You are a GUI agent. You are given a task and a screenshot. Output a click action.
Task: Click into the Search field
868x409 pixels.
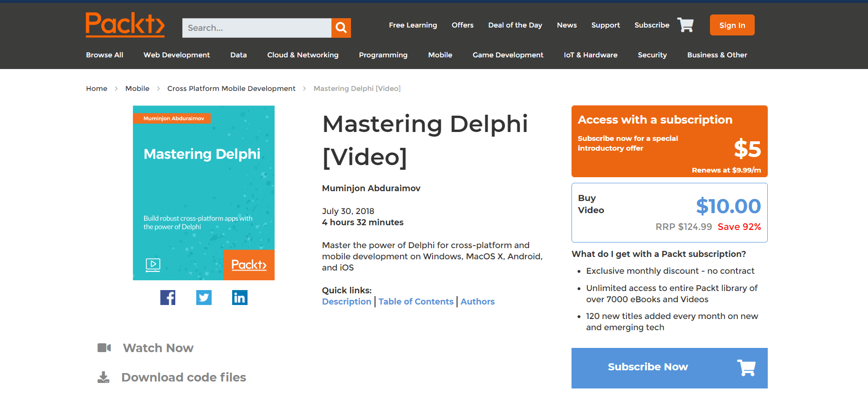[x=257, y=28]
